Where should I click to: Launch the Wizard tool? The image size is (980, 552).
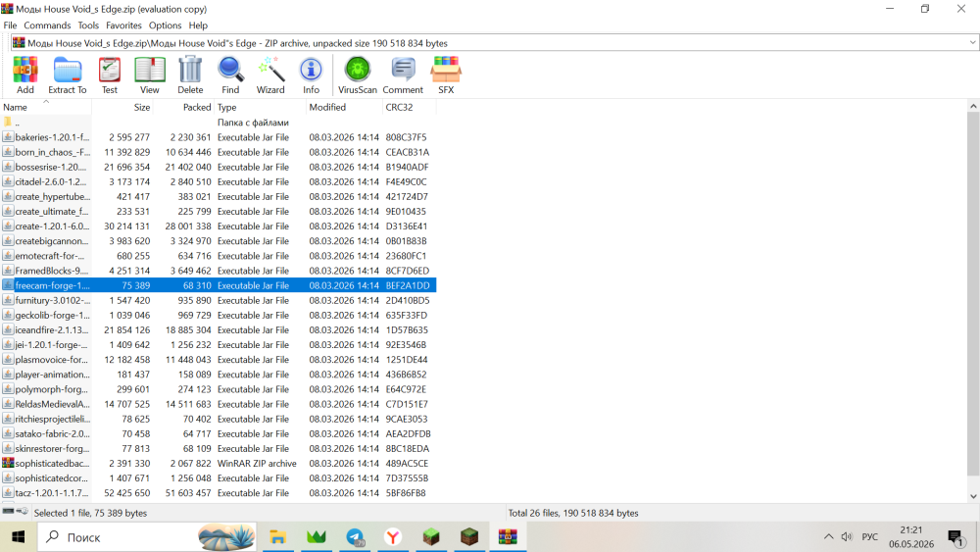tap(270, 75)
